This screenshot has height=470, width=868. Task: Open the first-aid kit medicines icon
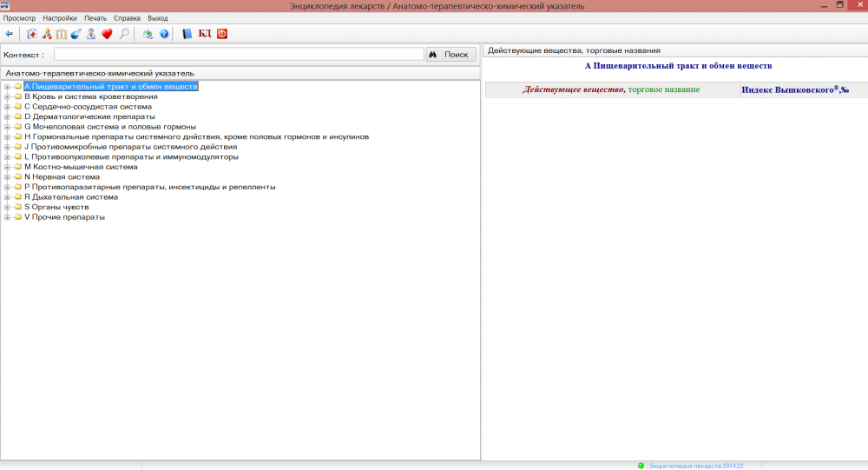point(32,34)
